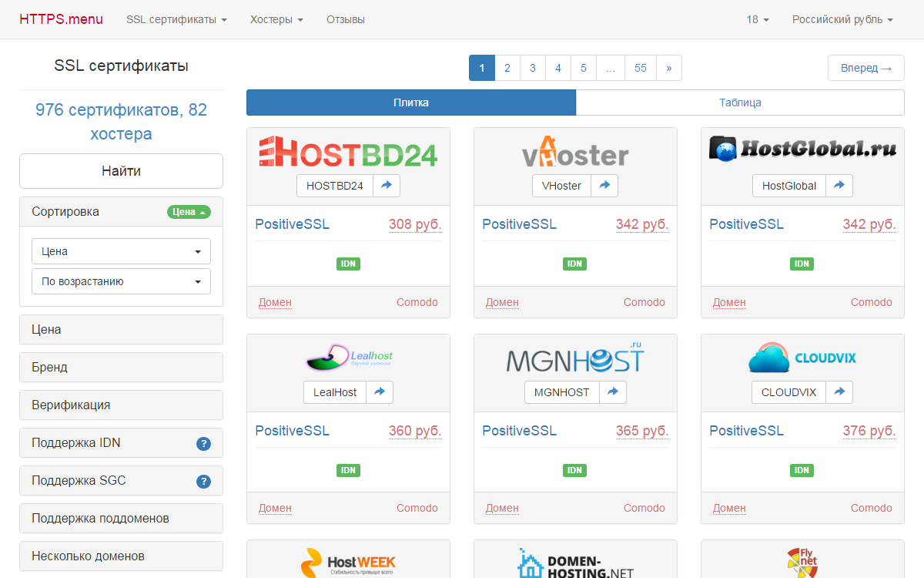This screenshot has width=924, height=578.
Task: Click the share arrow next to CLOUDVIX
Action: pyautogui.click(x=839, y=392)
